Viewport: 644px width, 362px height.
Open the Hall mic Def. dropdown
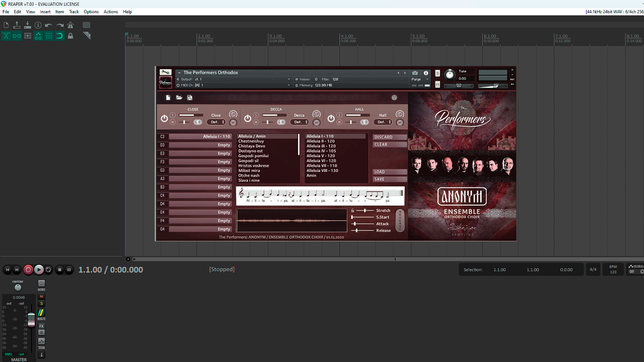point(383,122)
